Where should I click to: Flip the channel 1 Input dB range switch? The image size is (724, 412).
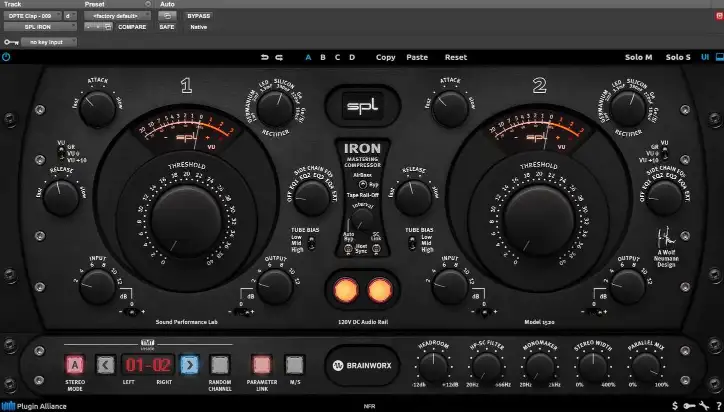pyautogui.click(x=132, y=312)
